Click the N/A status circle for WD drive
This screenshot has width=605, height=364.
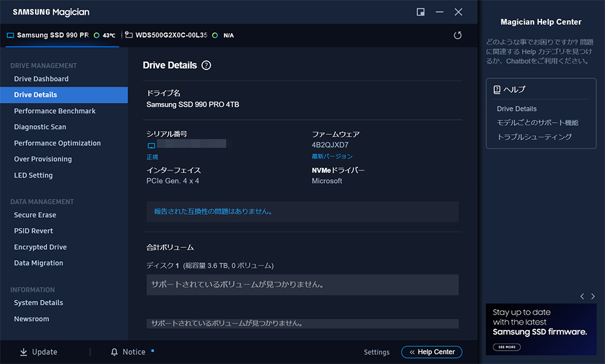click(215, 35)
